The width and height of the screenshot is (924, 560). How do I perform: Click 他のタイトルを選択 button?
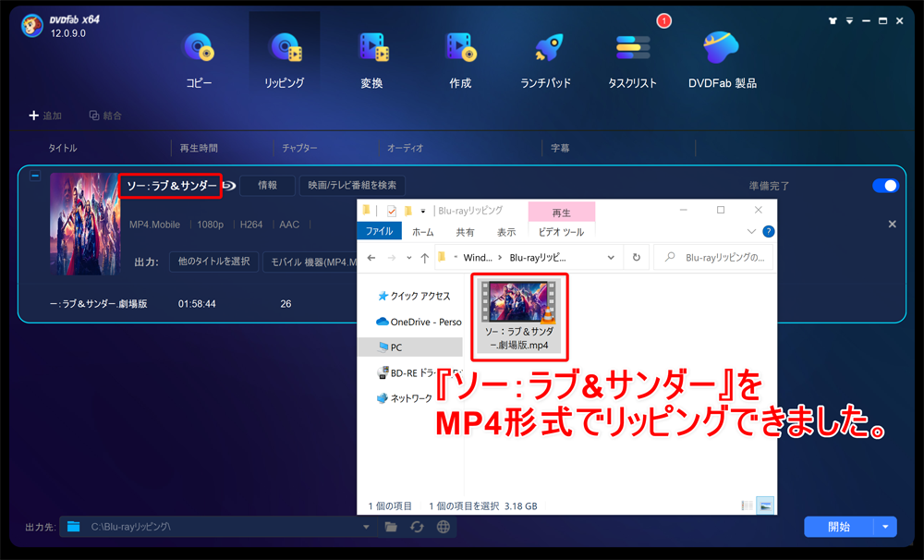click(214, 262)
